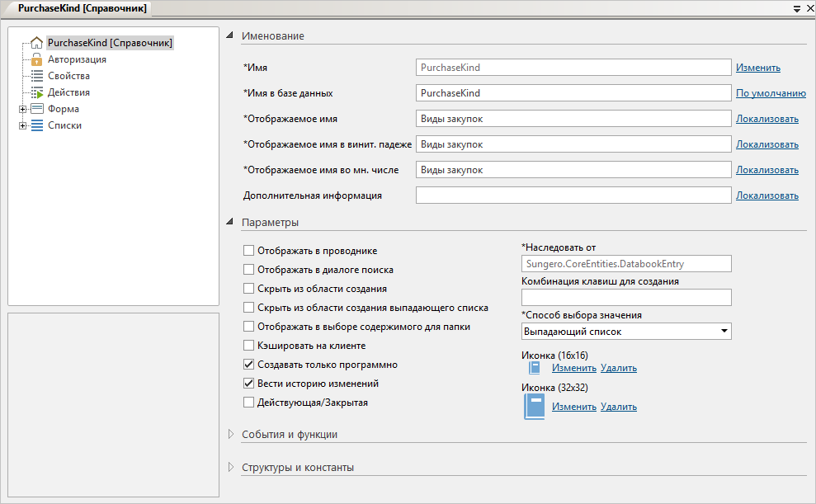Click the Списки node icon

pyautogui.click(x=37, y=125)
